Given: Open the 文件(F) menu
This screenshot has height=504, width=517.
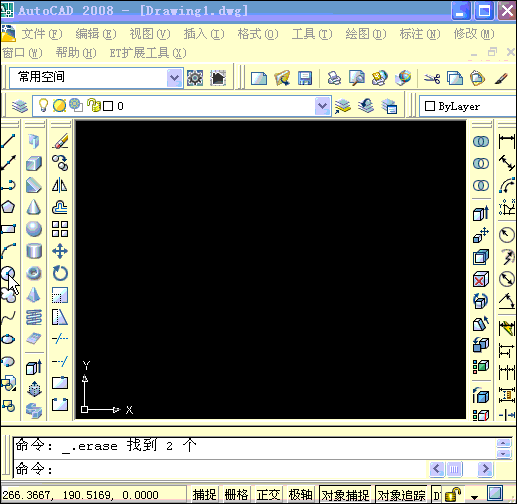Looking at the screenshot, I should [42, 34].
